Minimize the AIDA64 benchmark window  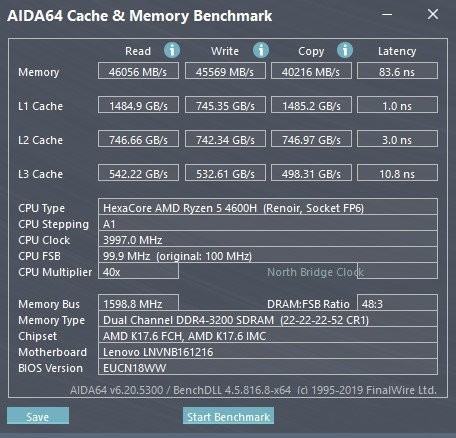pos(387,14)
